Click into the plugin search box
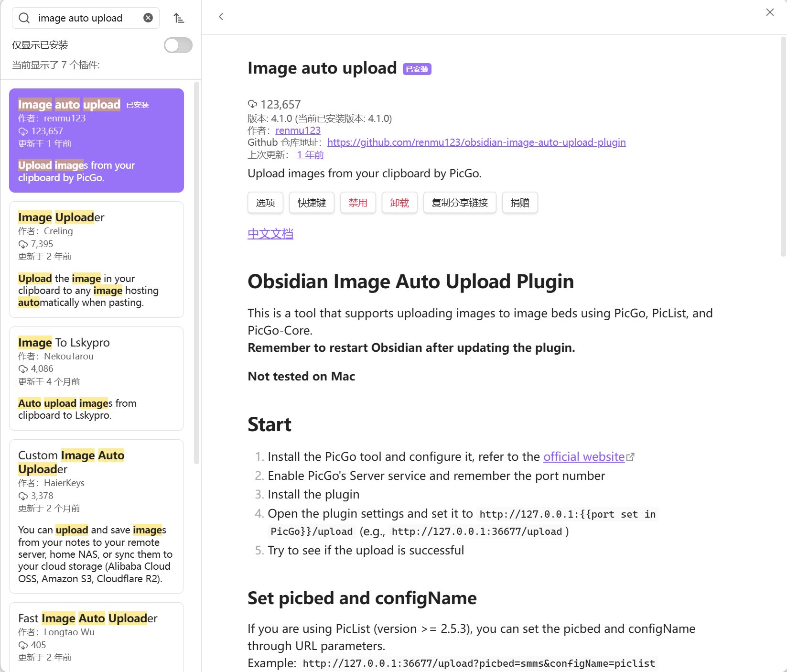The image size is (787, 672). [86, 18]
